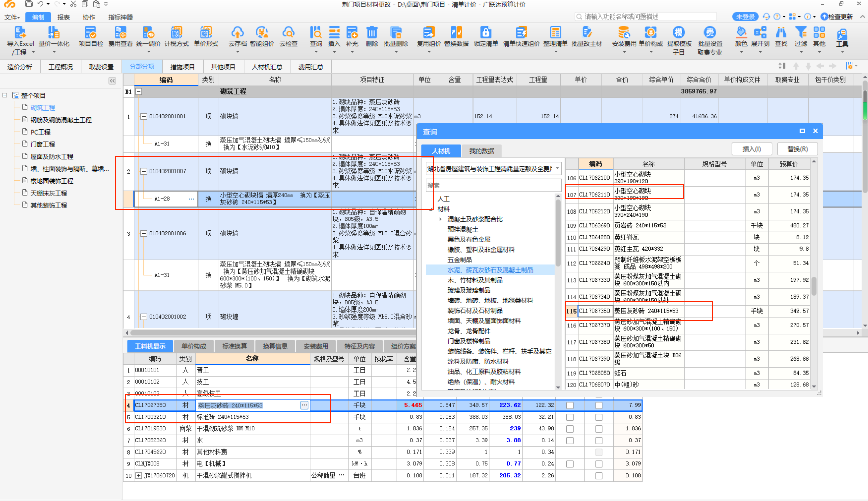Tick second checkbox in 标准砖 row
Screen dimensions: 868x501
(599, 417)
